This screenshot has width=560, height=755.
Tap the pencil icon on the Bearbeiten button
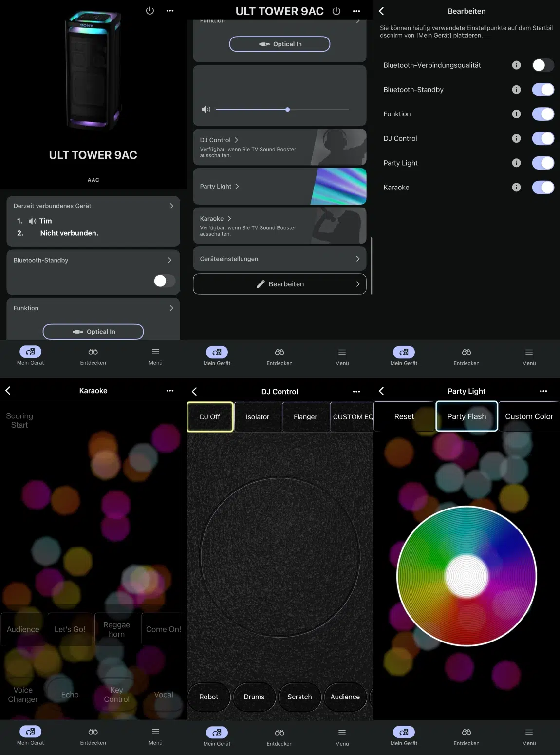coord(261,284)
